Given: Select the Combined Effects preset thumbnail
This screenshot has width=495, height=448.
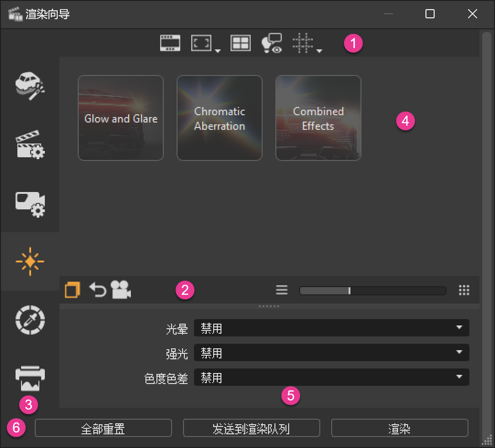Looking at the screenshot, I should point(318,118).
